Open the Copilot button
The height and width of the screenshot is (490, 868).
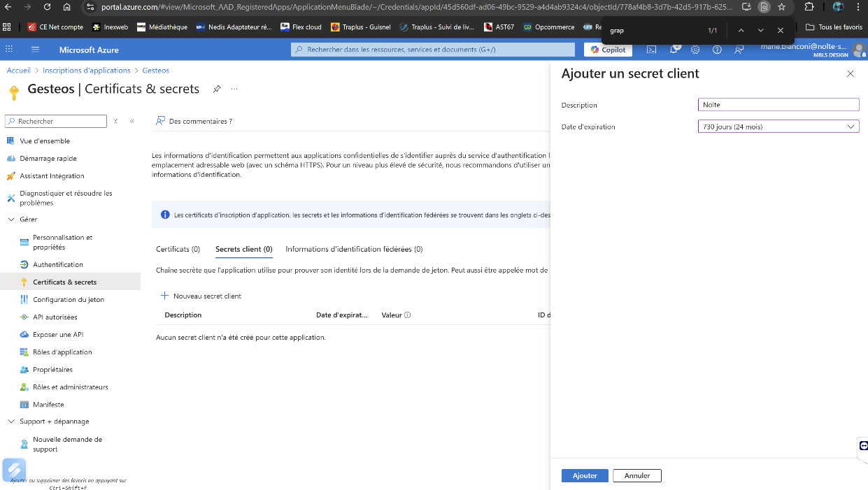click(608, 50)
